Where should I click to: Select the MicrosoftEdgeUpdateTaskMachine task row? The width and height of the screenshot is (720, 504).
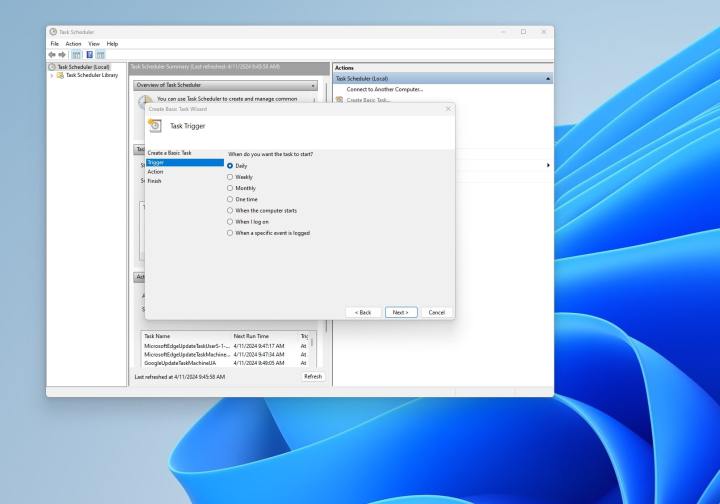226,354
